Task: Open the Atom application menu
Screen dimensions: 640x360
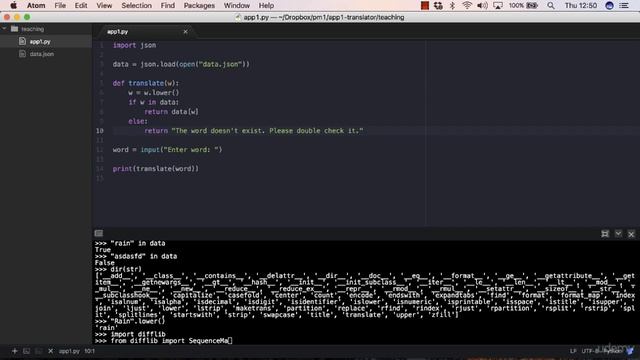Action: (x=36, y=5)
